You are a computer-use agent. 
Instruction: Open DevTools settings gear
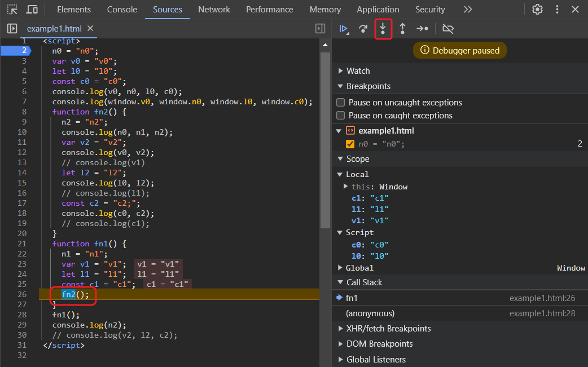[x=537, y=10]
